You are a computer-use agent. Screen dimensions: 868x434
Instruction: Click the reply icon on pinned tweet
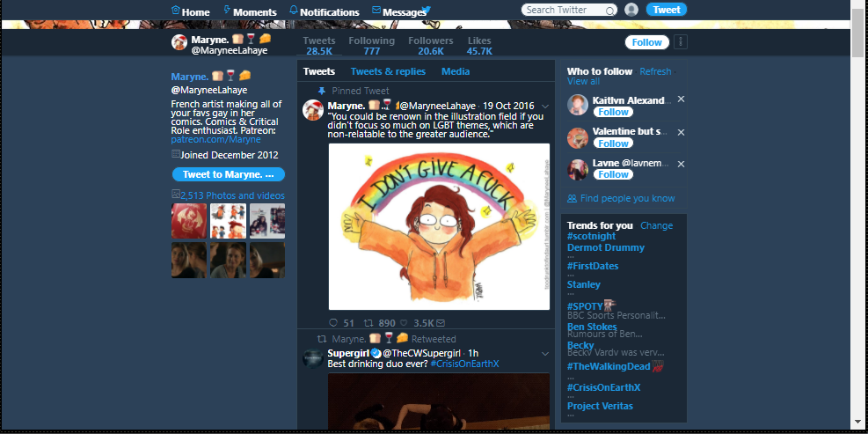coord(333,322)
